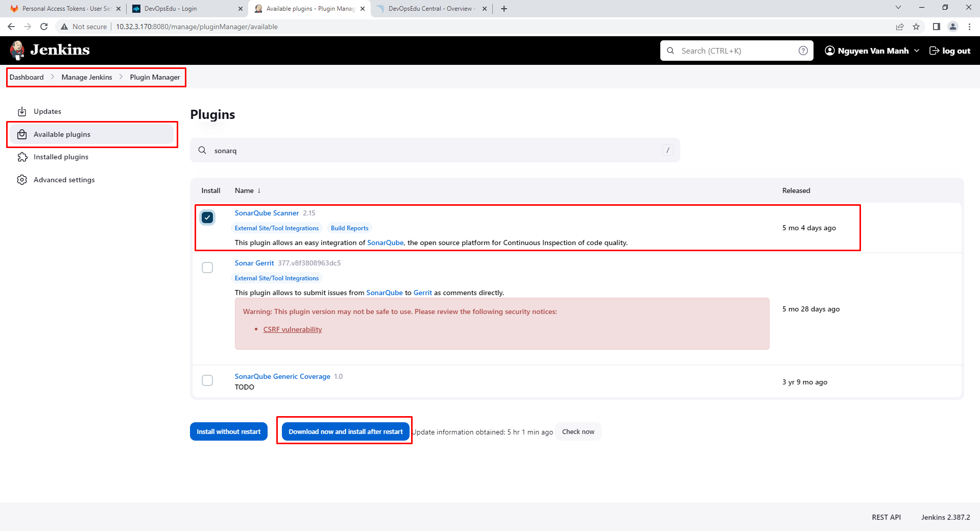
Task: Open Advanced settings in the sidebar
Action: point(92,180)
